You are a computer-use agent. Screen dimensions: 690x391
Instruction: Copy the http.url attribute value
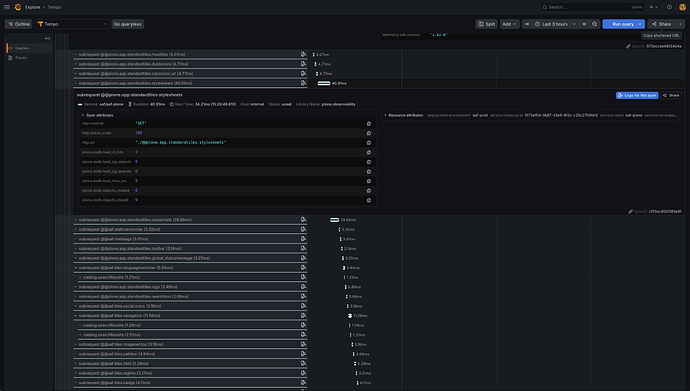tap(369, 143)
